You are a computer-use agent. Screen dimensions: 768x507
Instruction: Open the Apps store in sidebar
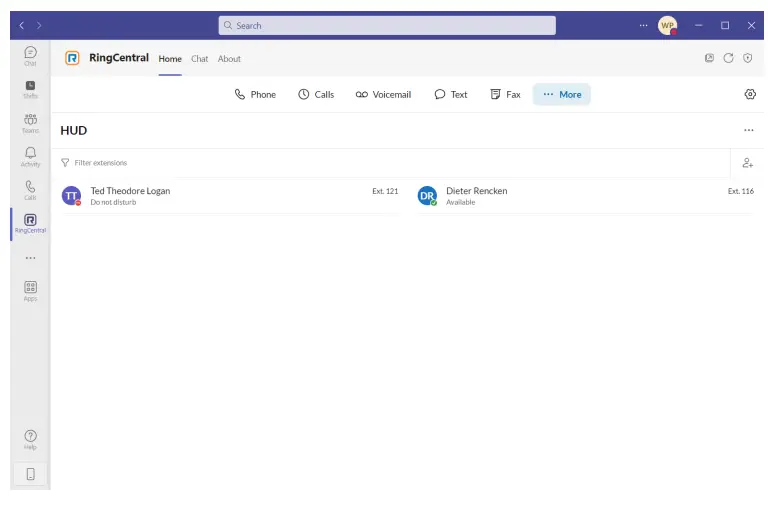(30, 290)
